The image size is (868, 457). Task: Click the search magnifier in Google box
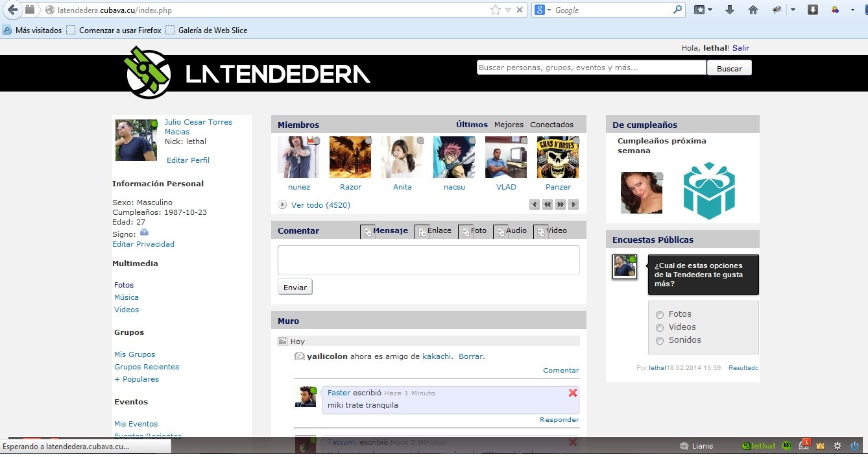(678, 10)
